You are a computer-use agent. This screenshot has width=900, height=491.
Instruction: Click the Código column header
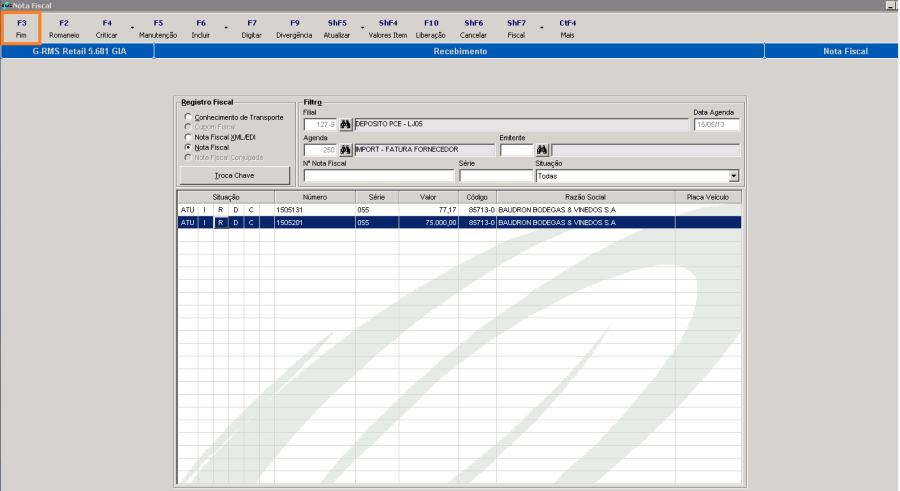point(477,197)
